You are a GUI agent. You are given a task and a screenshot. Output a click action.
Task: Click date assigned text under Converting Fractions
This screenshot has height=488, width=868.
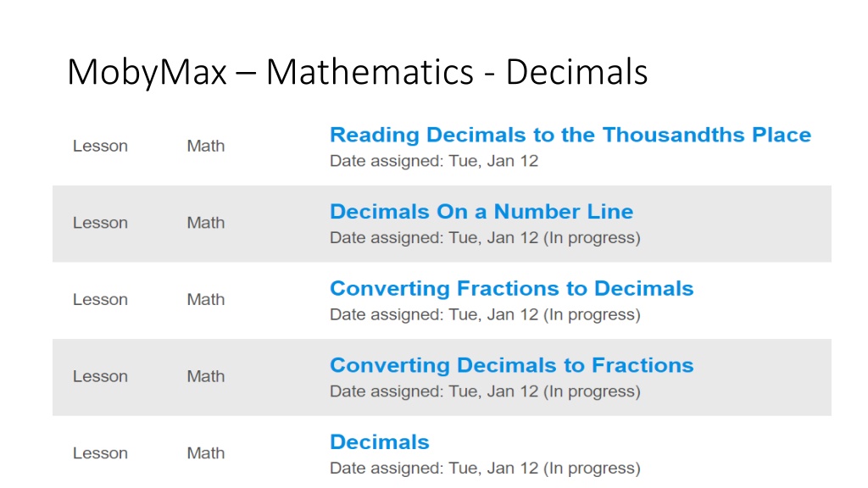pos(434,315)
